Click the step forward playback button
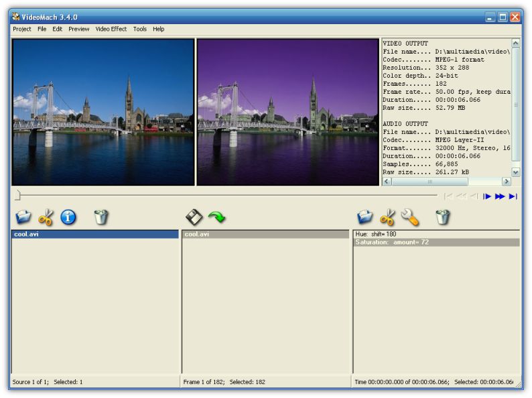 coord(487,196)
